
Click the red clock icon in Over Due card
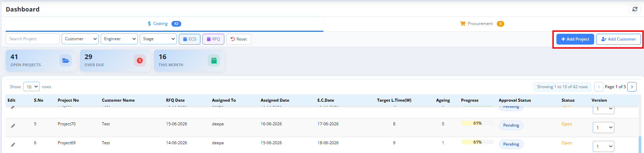click(140, 60)
